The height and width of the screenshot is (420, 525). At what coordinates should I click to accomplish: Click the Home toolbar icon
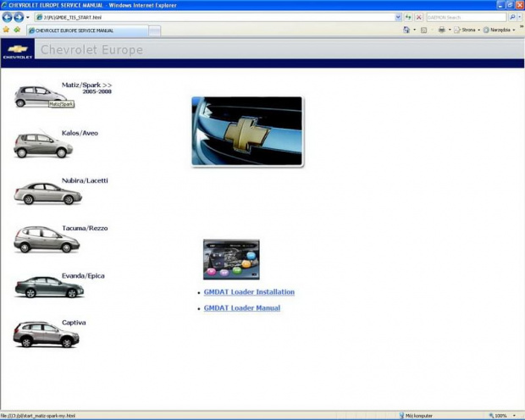406,30
